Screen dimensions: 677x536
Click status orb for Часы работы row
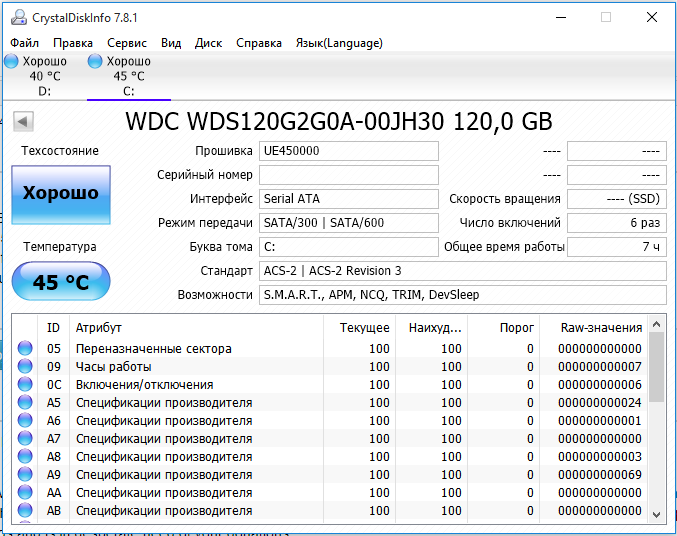(x=25, y=367)
